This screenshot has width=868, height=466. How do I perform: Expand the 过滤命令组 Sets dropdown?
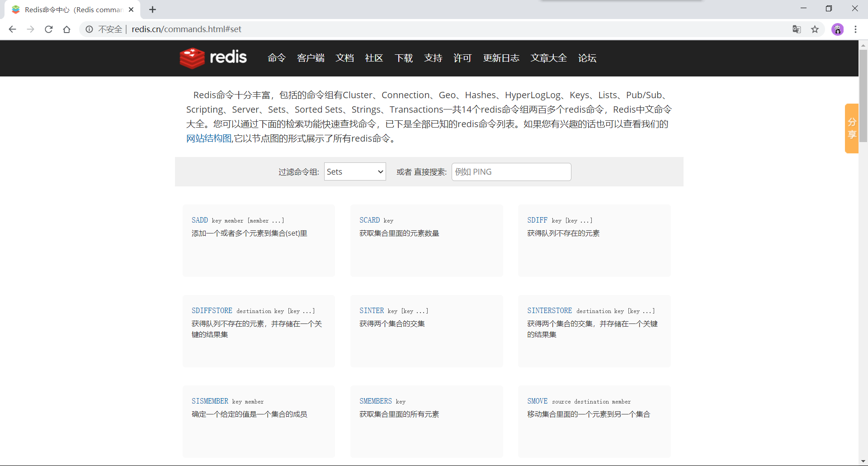[x=355, y=171]
